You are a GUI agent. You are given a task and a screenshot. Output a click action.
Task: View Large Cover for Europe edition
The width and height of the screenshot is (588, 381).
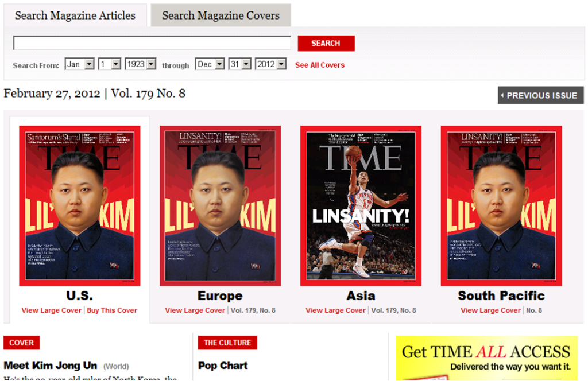coord(195,310)
